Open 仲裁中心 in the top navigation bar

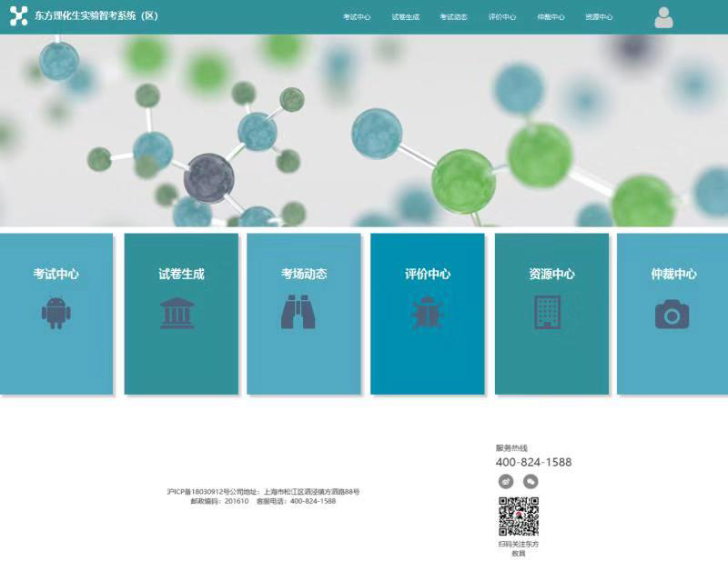pos(551,17)
